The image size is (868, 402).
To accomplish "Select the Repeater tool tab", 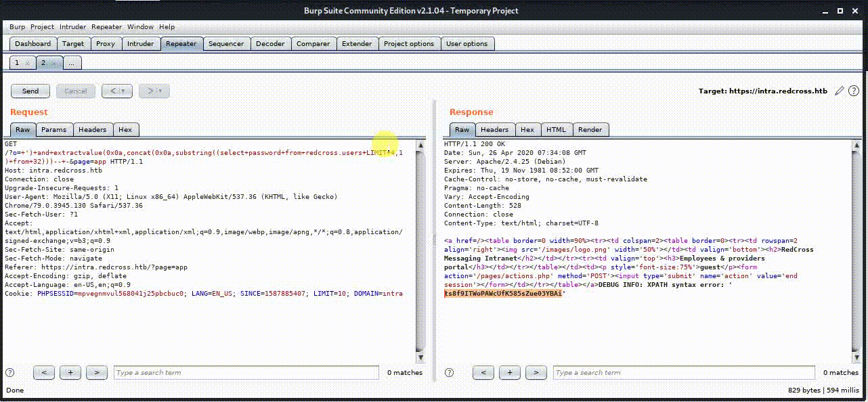I will tap(181, 44).
